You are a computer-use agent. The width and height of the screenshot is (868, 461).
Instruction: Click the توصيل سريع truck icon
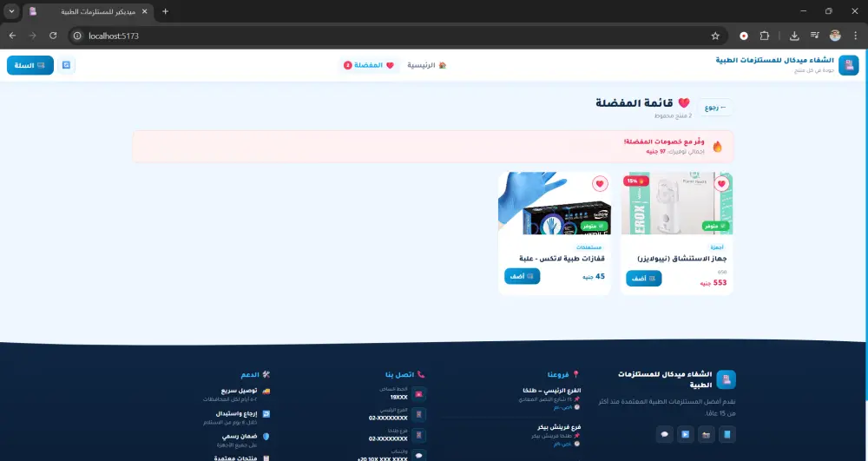tap(266, 391)
